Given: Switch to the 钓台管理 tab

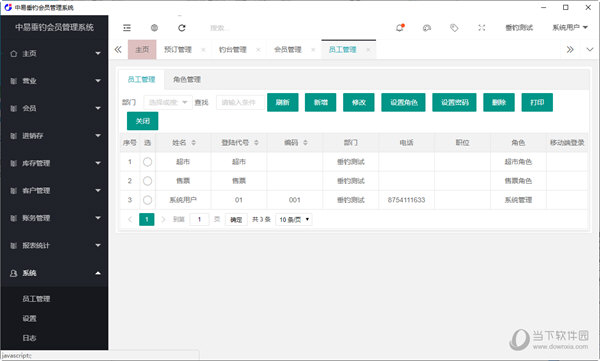Looking at the screenshot, I should [x=233, y=49].
